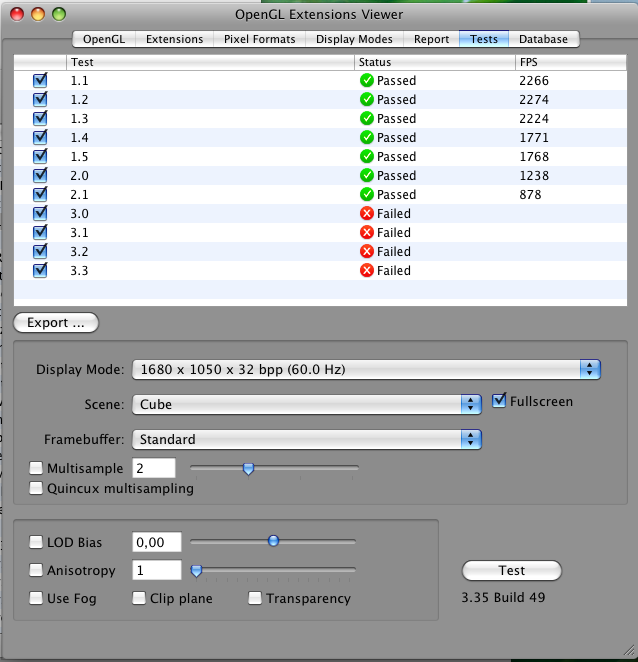Select the test row labeled 1.4
Image resolution: width=638 pixels, height=662 pixels.
[x=320, y=137]
